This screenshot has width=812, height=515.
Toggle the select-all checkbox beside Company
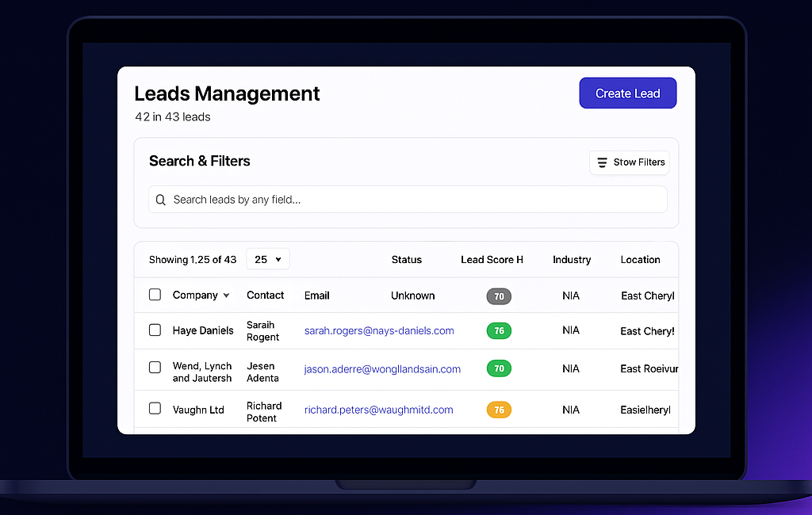tap(155, 295)
